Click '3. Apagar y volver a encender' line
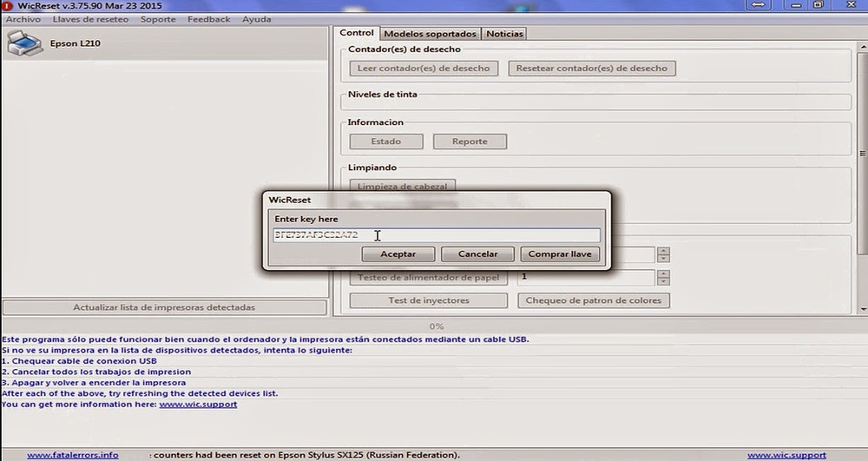868x461 pixels. pos(94,382)
